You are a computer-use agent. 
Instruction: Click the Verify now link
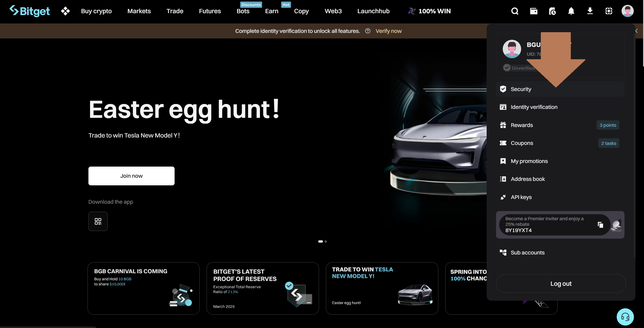tap(389, 31)
